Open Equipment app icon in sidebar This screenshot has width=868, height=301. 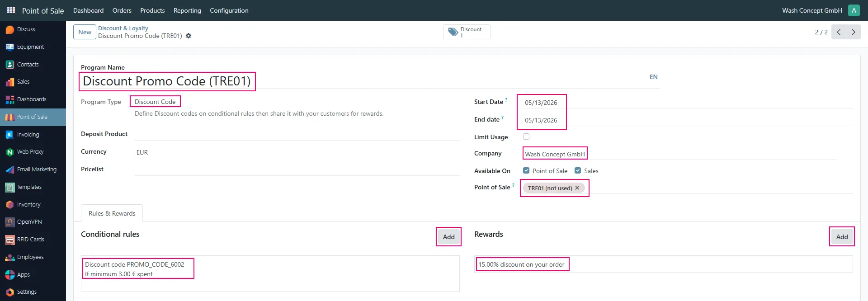click(x=9, y=47)
